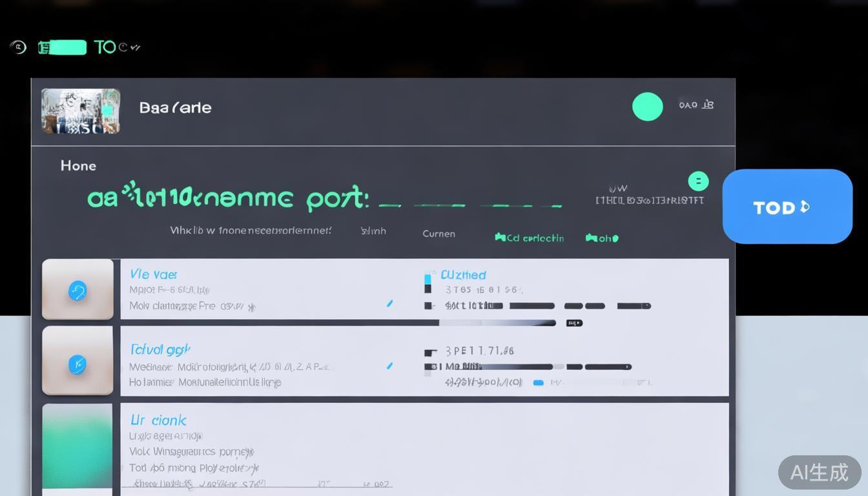Open the photo thumbnail beside 'Baa rarle'
The image size is (868, 496).
[x=81, y=111]
